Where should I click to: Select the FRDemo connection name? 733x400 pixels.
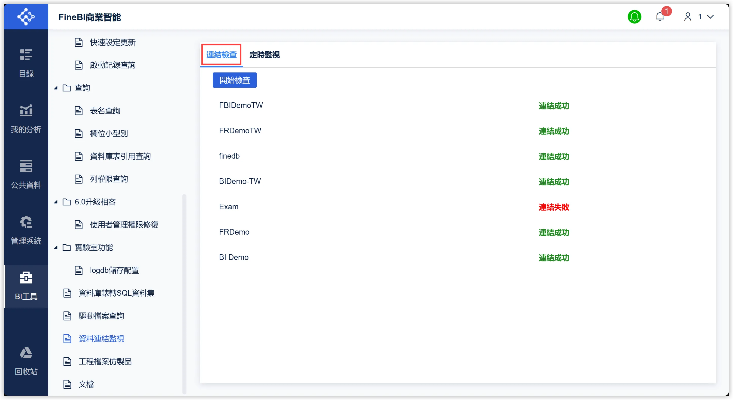[234, 232]
